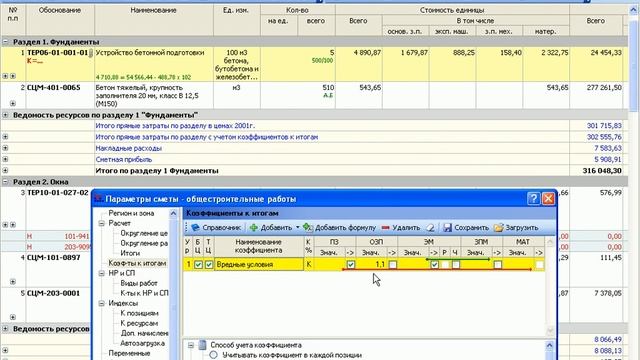This screenshot has height=360, width=640.
Task: Collapse Раздел 1. Фундаменты section
Action: click(5, 42)
